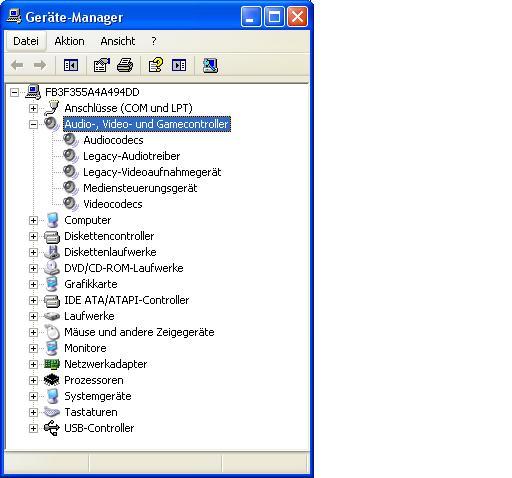Click the USB-Controller icon
This screenshot has width=512, height=478.
pyautogui.click(x=52, y=428)
